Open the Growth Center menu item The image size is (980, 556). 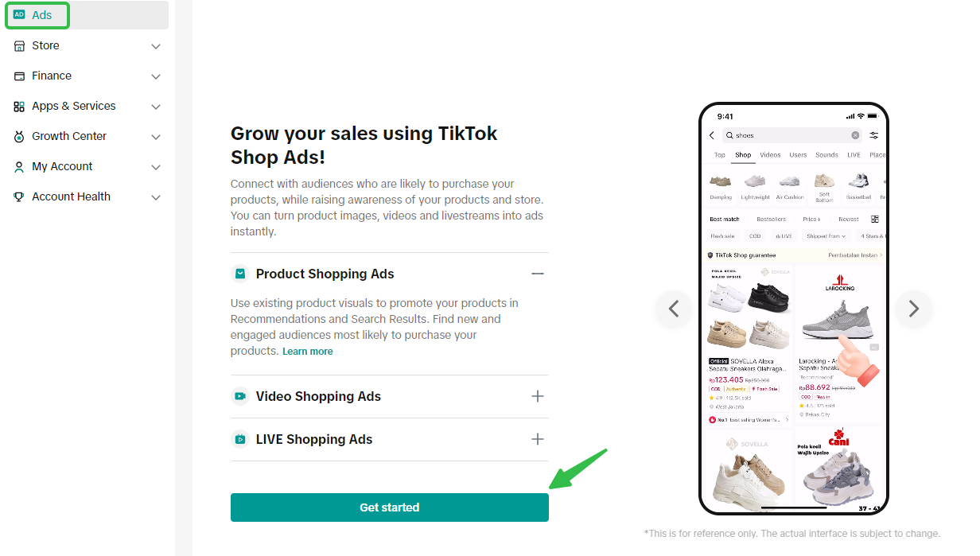[87, 136]
